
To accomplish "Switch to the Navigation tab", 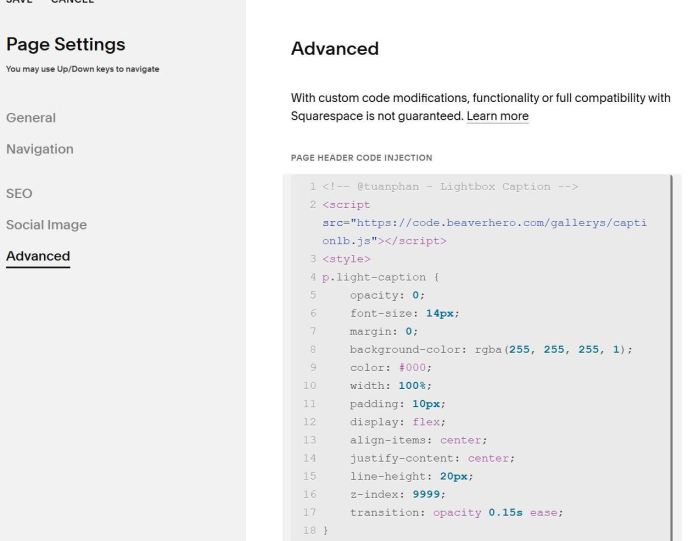I will 40,149.
